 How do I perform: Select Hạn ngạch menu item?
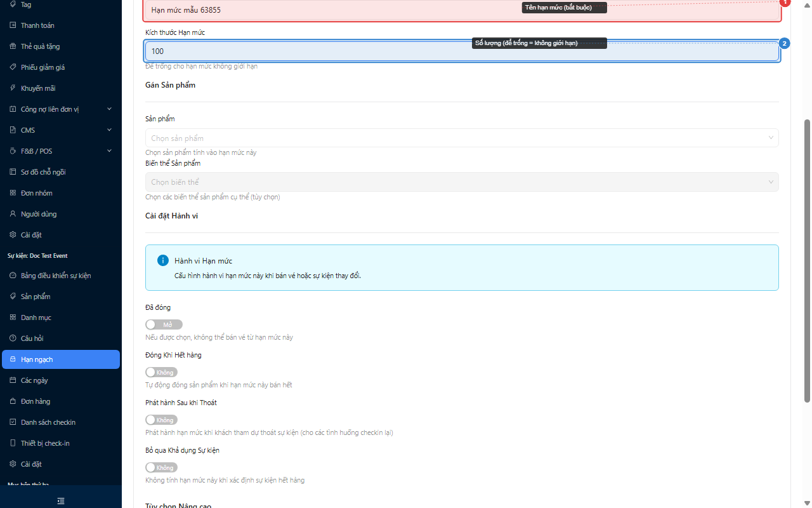pos(61,359)
